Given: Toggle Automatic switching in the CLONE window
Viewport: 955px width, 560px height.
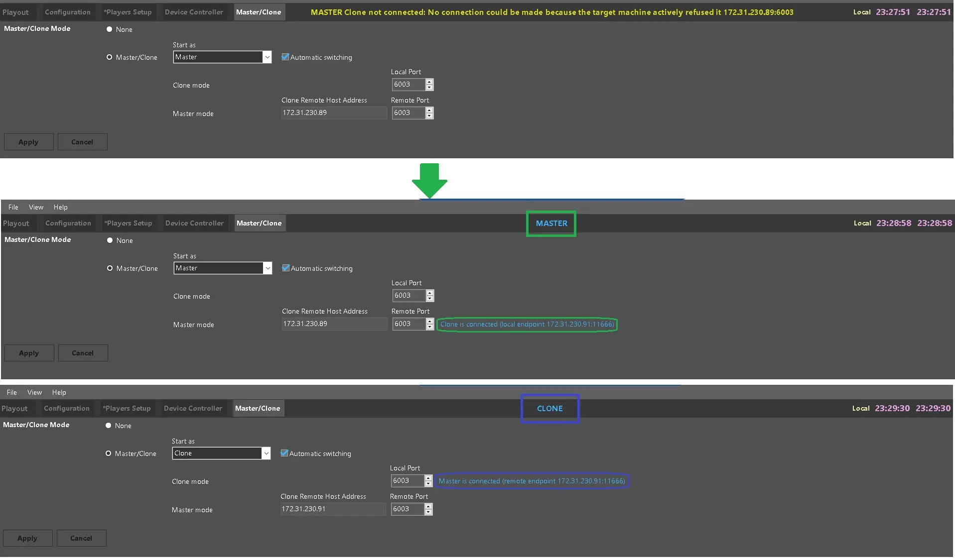Looking at the screenshot, I should tap(284, 453).
